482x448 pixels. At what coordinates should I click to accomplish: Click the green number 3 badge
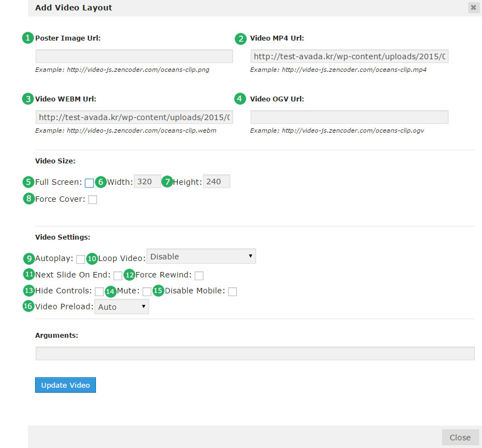pos(28,99)
